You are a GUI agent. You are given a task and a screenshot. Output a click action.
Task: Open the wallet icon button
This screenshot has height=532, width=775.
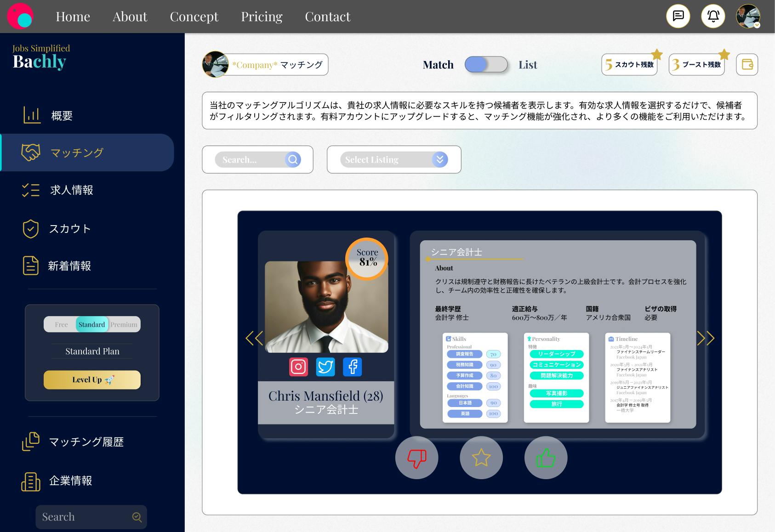[747, 65]
